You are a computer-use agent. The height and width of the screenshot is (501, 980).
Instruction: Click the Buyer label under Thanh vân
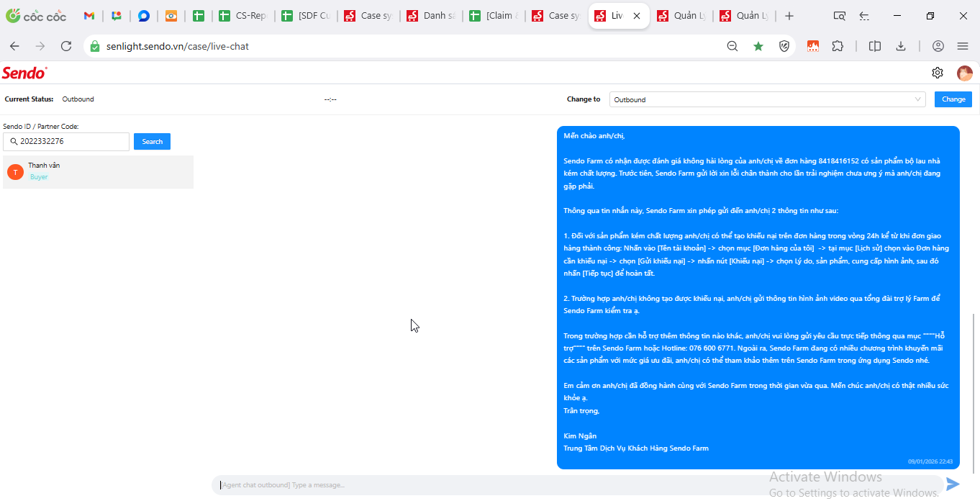39,177
